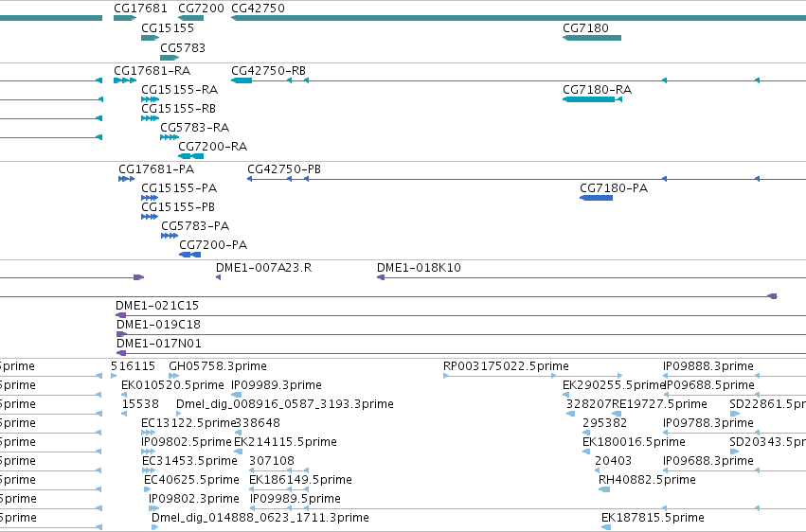Select the EK186149.5prime EST label
Viewport: 806px width, 532px height.
pos(300,481)
